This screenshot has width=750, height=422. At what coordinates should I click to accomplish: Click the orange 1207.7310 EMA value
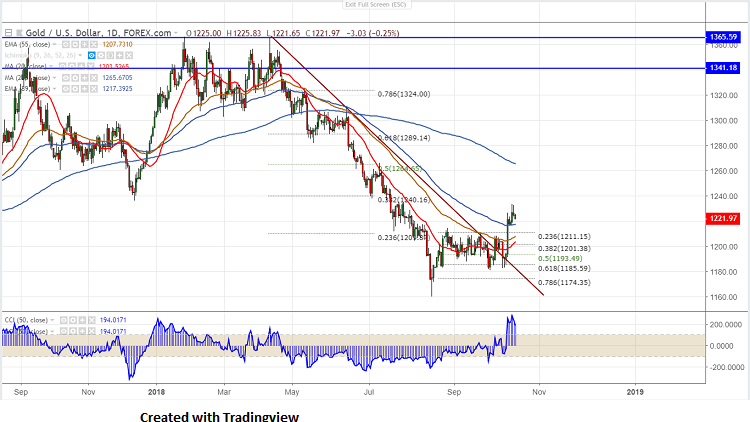coord(117,44)
